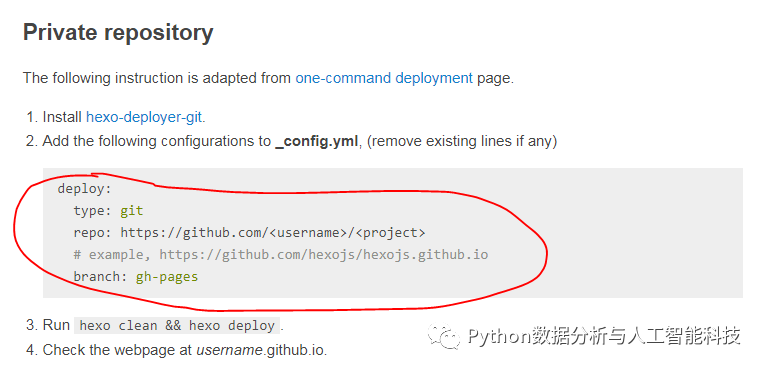Image resolution: width=765 pixels, height=371 pixels.
Task: Click the repo URL line with username placeholder
Action: (249, 232)
